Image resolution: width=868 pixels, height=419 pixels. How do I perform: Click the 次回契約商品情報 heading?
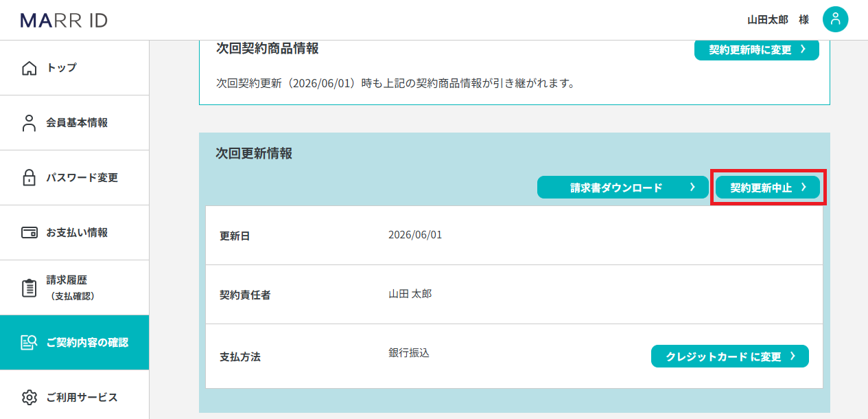pyautogui.click(x=268, y=49)
